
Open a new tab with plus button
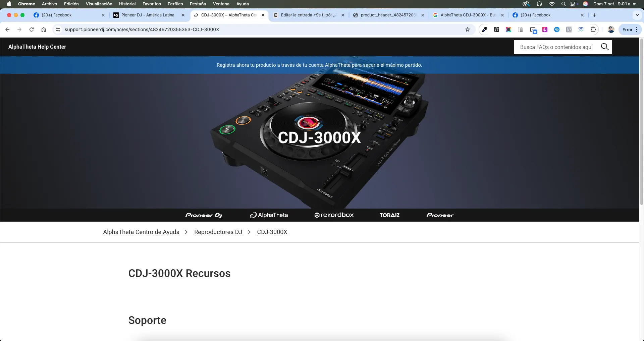[x=594, y=15]
